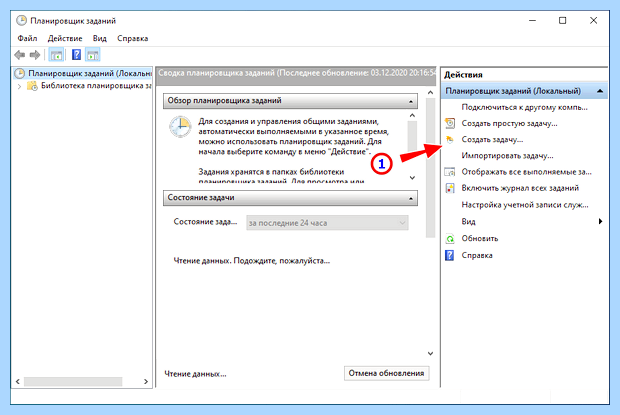Click Создать простую задачу... action

509,123
